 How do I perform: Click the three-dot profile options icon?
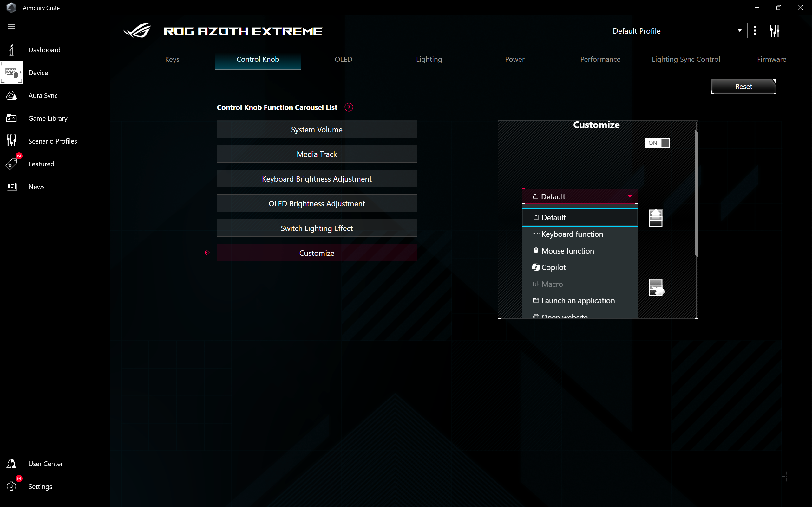point(755,31)
